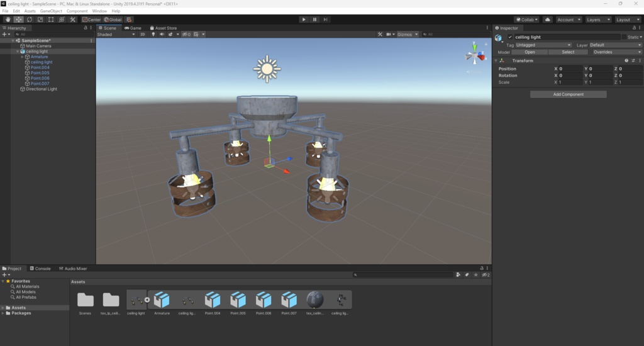Open the Layout dropdown
644x346 pixels.
pyautogui.click(x=628, y=20)
